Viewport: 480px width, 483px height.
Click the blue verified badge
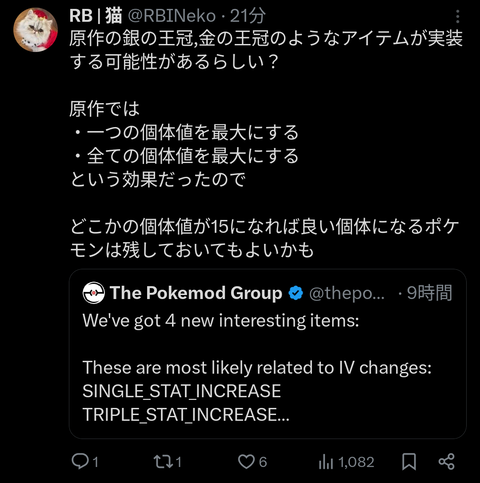[295, 293]
